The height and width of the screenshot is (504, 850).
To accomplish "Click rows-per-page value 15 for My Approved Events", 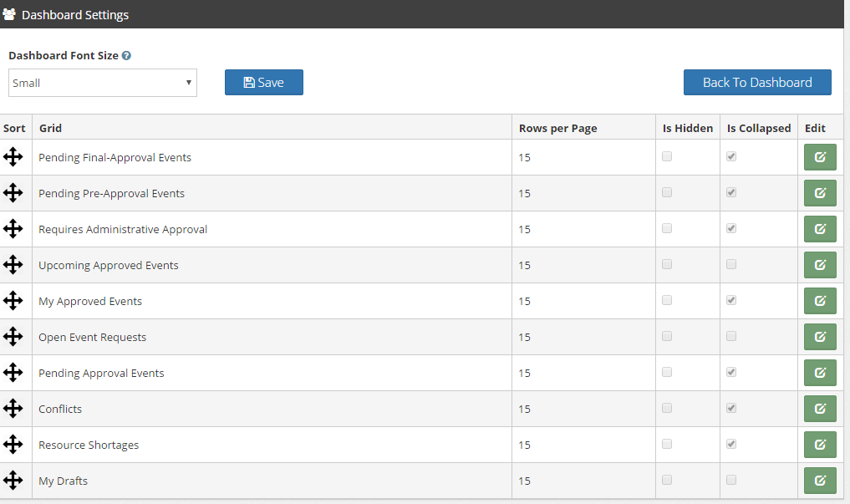I will pyautogui.click(x=524, y=302).
